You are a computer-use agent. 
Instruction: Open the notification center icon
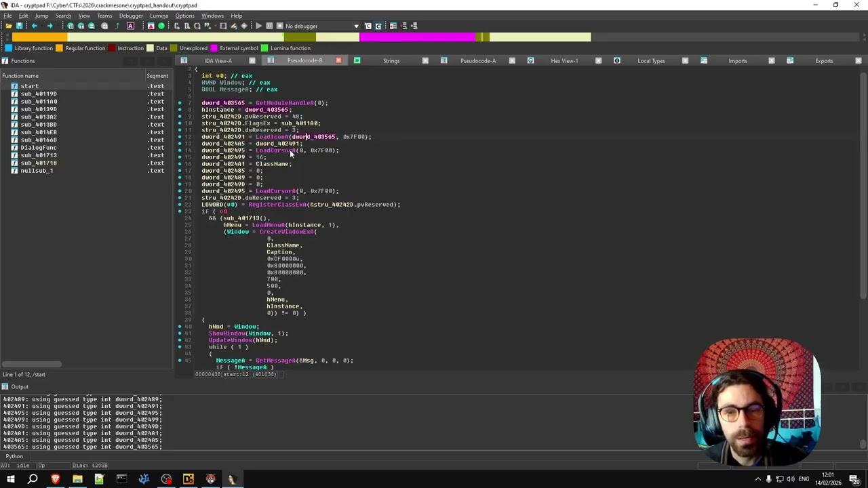(855, 479)
